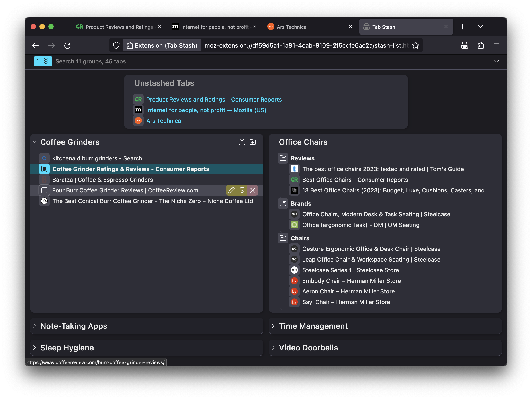532x399 pixels.
Task: Expand the Note-Taking Apps group
Action: coord(35,326)
